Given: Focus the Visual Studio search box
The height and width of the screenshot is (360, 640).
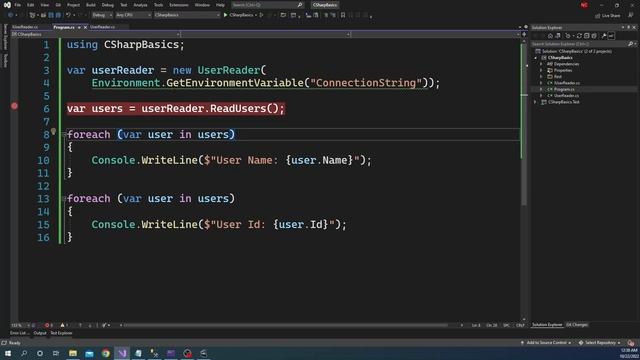Looking at the screenshot, I should coord(267,5).
